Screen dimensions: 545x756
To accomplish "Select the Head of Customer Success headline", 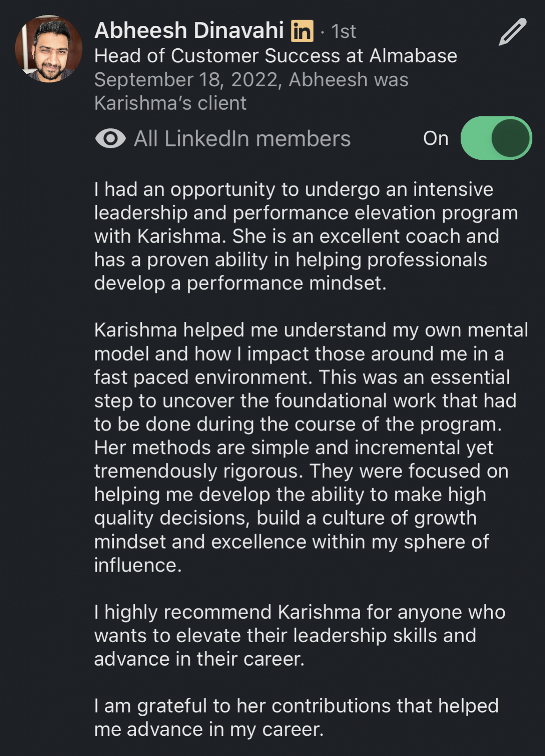I will pos(275,56).
